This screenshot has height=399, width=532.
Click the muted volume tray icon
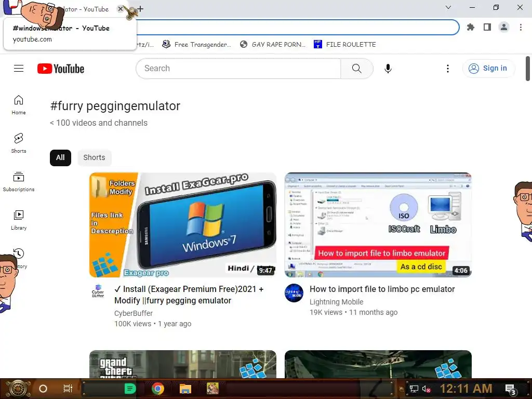pos(426,389)
